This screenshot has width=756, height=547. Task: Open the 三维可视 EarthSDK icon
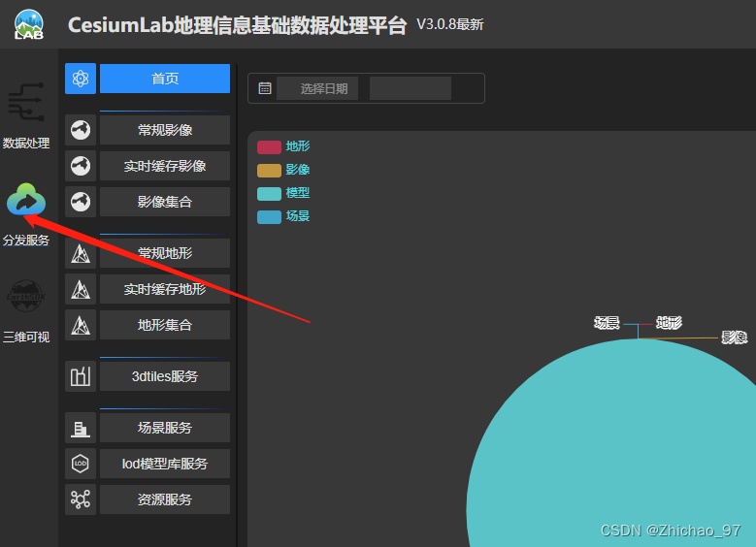click(26, 297)
